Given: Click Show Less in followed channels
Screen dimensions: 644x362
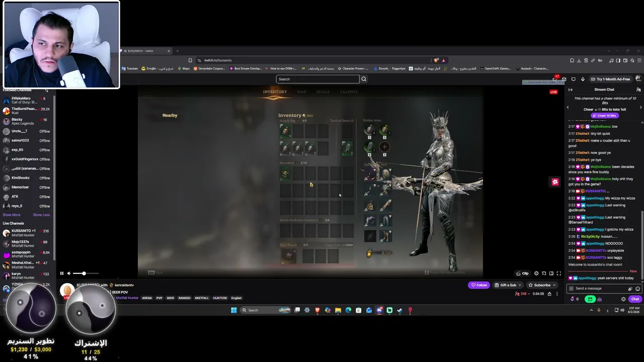Looking at the screenshot, I should click(x=41, y=215).
